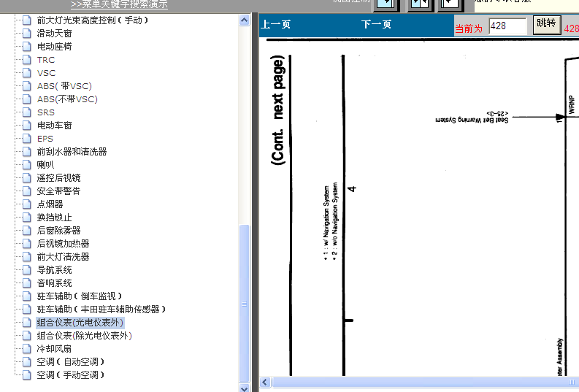Screen dimensions: 579x392
Task: Open the VSC entry
Action: click(x=46, y=73)
